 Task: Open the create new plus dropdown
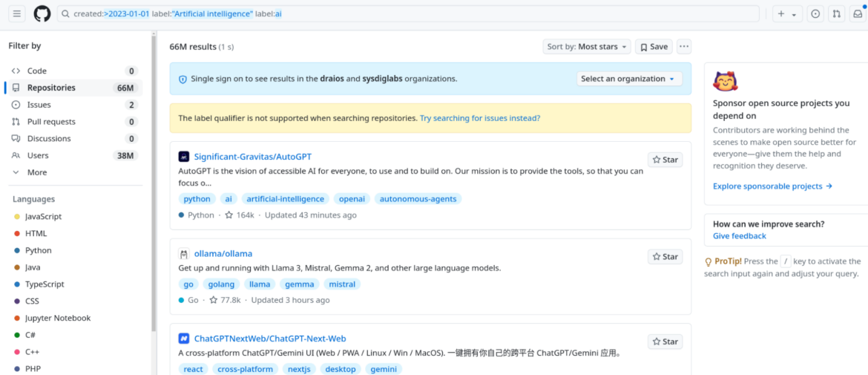click(x=787, y=14)
